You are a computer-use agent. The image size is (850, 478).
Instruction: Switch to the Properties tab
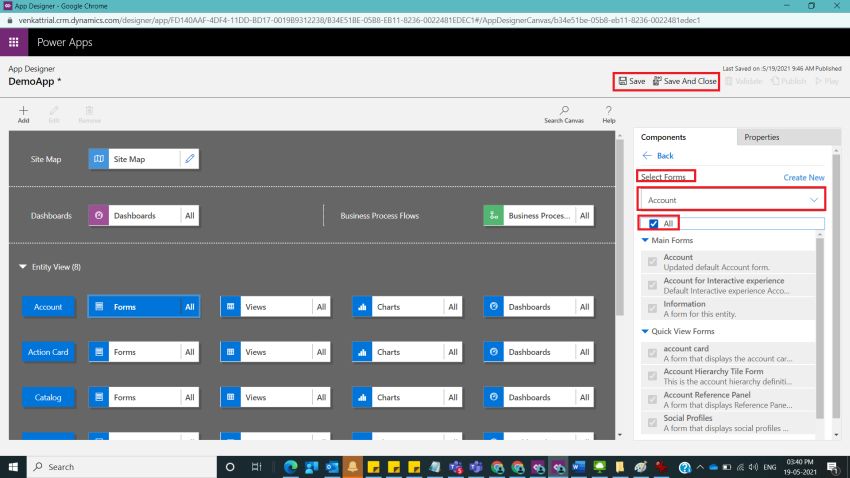(762, 137)
